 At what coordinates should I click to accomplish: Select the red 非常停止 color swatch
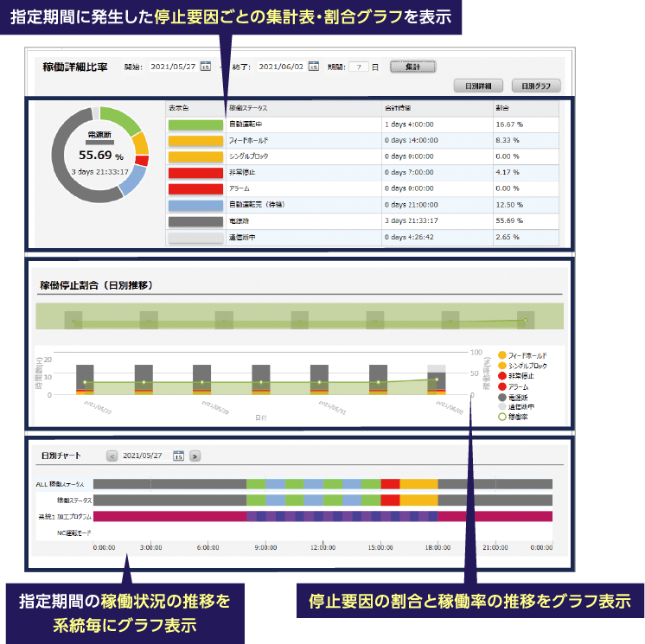[x=195, y=172]
